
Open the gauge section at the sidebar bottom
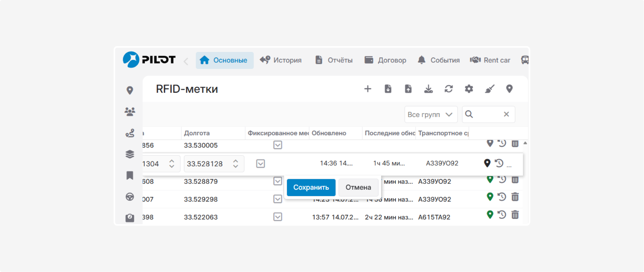pos(130,218)
